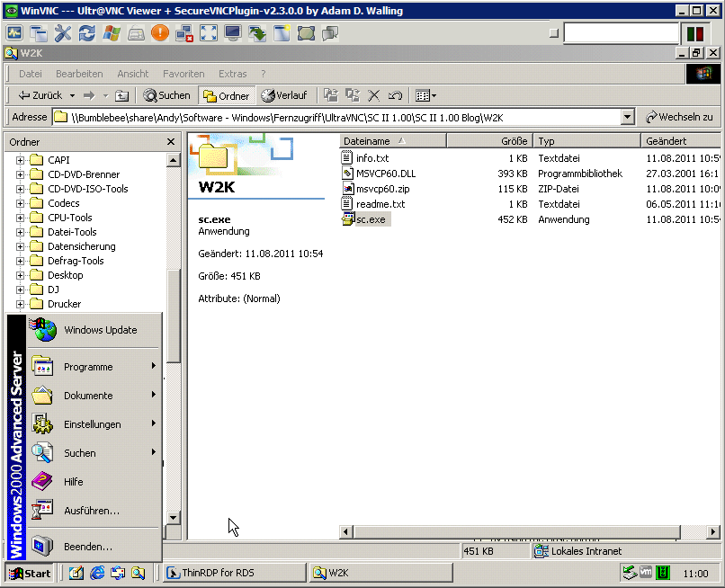Click the Delete X icon in Explorer toolbar
The image size is (725, 588).
point(374,95)
